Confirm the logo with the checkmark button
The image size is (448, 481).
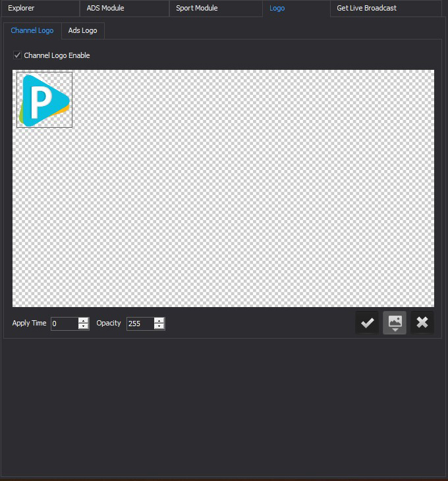click(x=367, y=323)
